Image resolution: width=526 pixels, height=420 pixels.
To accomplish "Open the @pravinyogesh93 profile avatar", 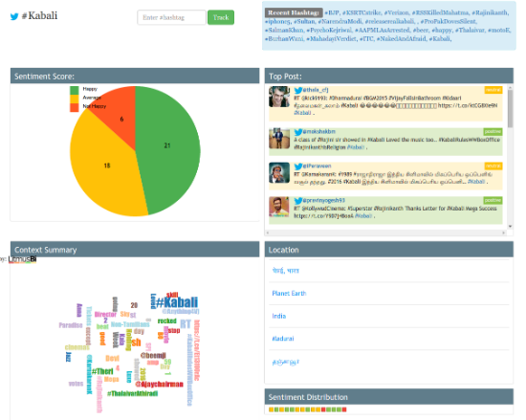I will (279, 207).
